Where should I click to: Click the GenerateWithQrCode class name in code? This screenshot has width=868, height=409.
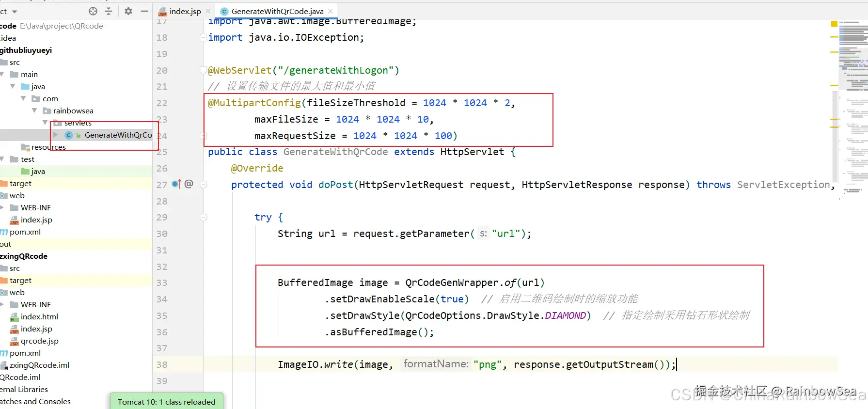pyautogui.click(x=335, y=152)
